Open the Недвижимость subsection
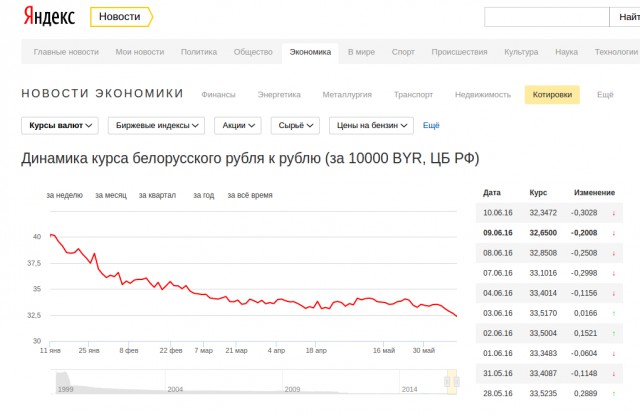The width and height of the screenshot is (640, 415). point(483,95)
